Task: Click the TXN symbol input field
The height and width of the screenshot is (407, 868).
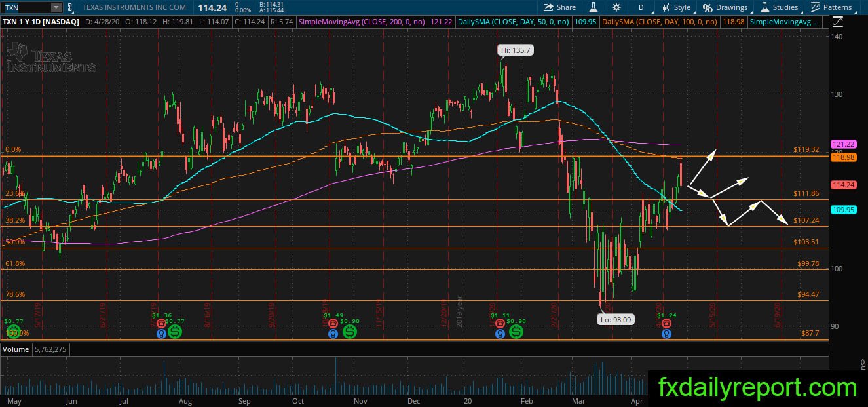Action: click(25, 7)
